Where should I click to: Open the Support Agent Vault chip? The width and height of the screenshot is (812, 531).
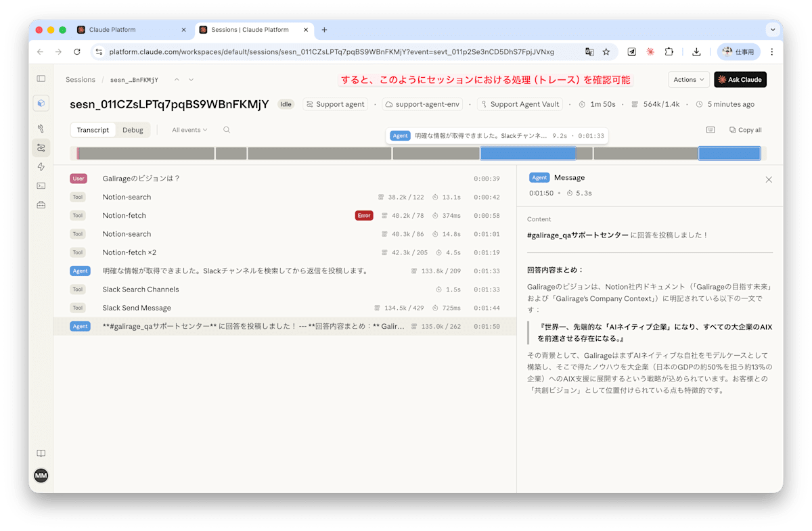[x=520, y=104]
